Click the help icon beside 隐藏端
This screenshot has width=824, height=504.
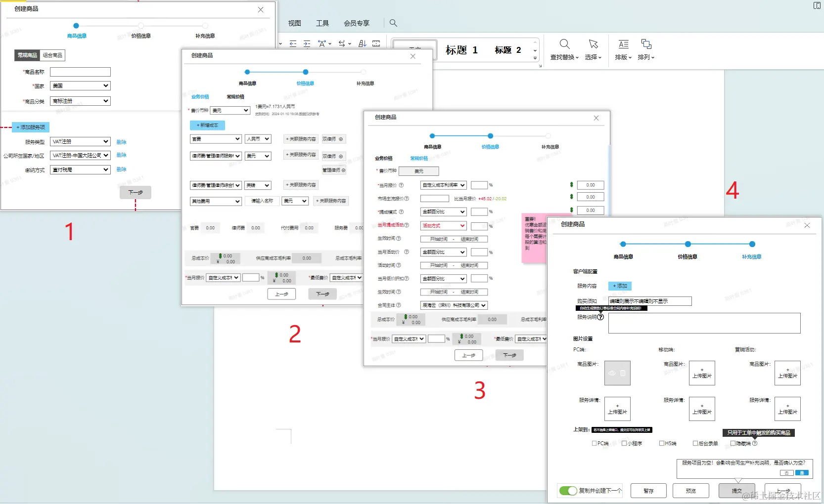click(x=755, y=443)
